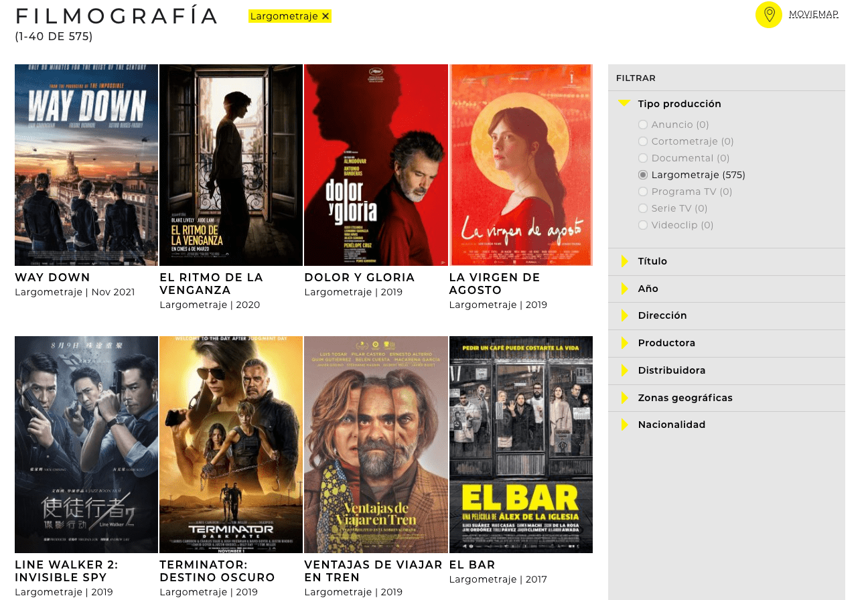The width and height of the screenshot is (868, 600).
Task: Click the EL BAR title link
Action: (x=472, y=565)
